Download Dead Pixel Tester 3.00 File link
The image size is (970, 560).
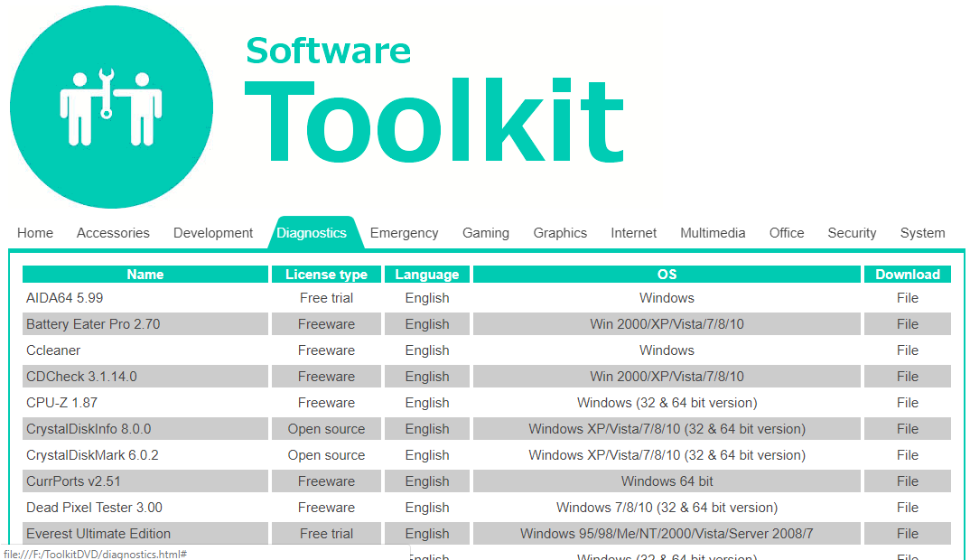tap(908, 508)
